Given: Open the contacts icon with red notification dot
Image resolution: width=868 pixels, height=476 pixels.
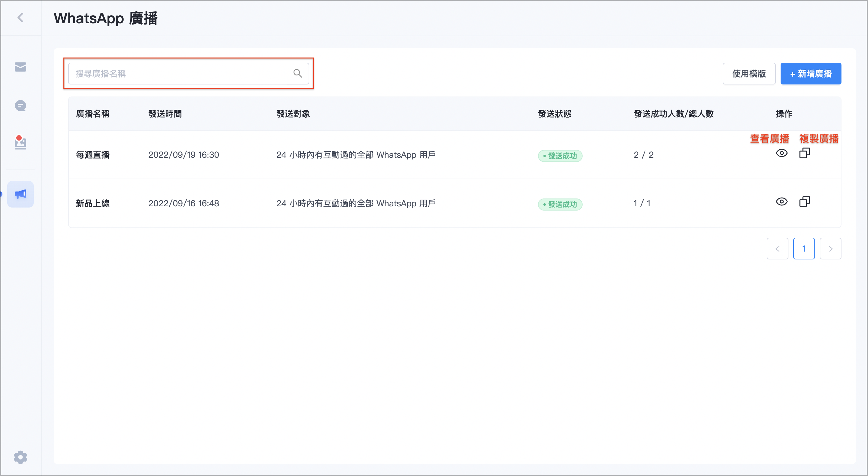Looking at the screenshot, I should pyautogui.click(x=20, y=143).
